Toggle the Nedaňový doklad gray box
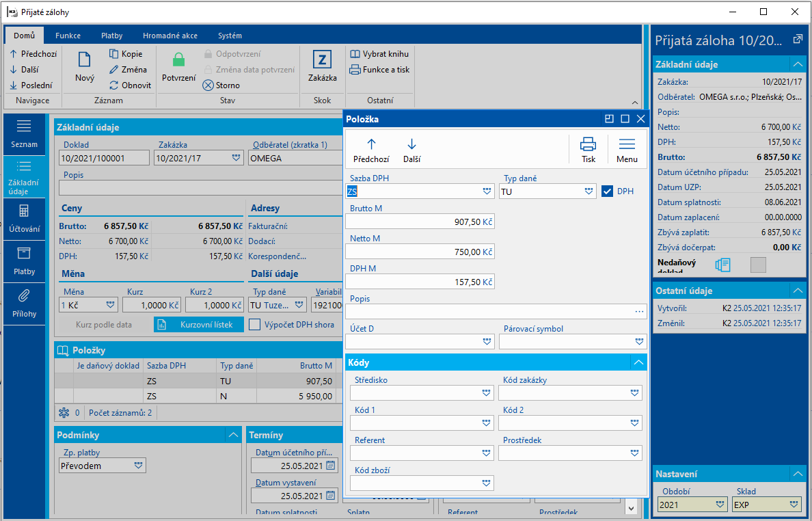812x521 pixels. coord(757,265)
